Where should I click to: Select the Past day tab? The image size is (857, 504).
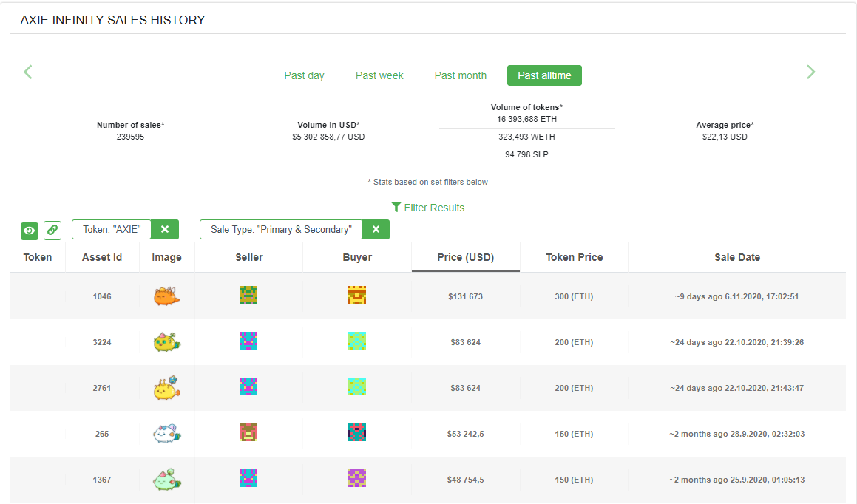[x=304, y=75]
